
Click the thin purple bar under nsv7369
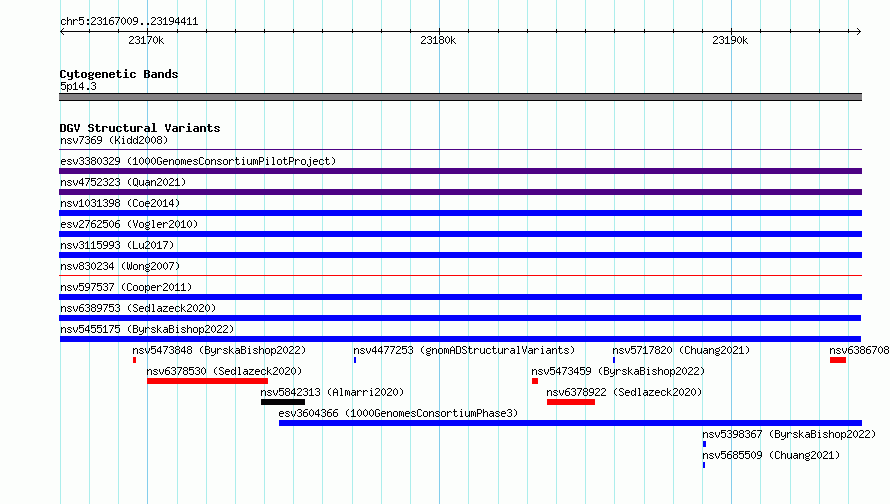460,150
